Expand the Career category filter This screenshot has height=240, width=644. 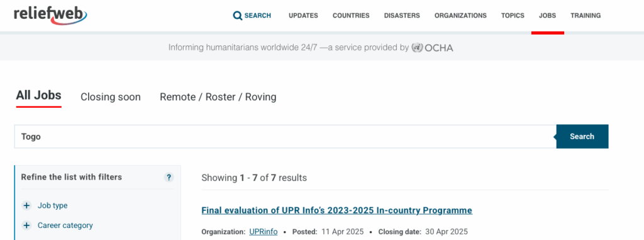[65, 225]
